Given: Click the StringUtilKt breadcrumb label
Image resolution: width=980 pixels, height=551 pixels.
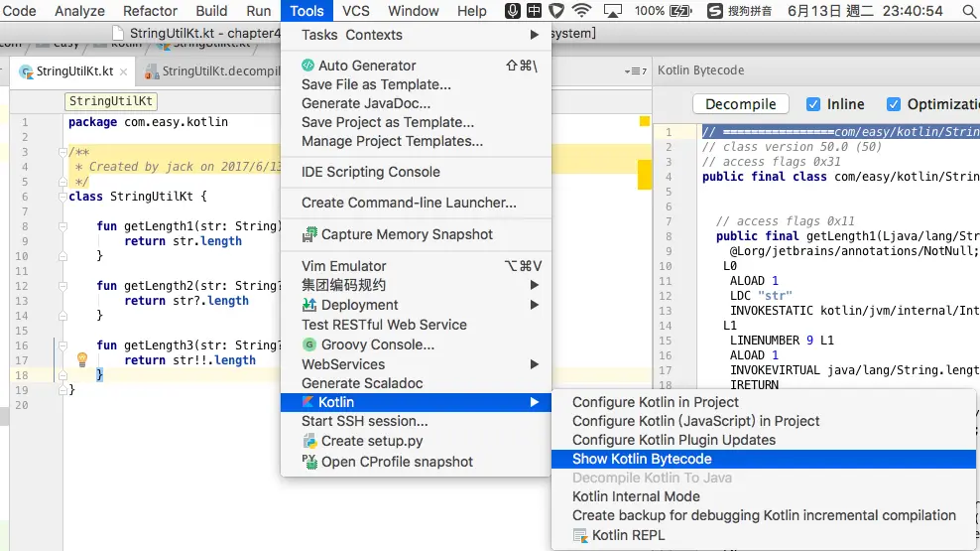Looking at the screenshot, I should coord(111,101).
